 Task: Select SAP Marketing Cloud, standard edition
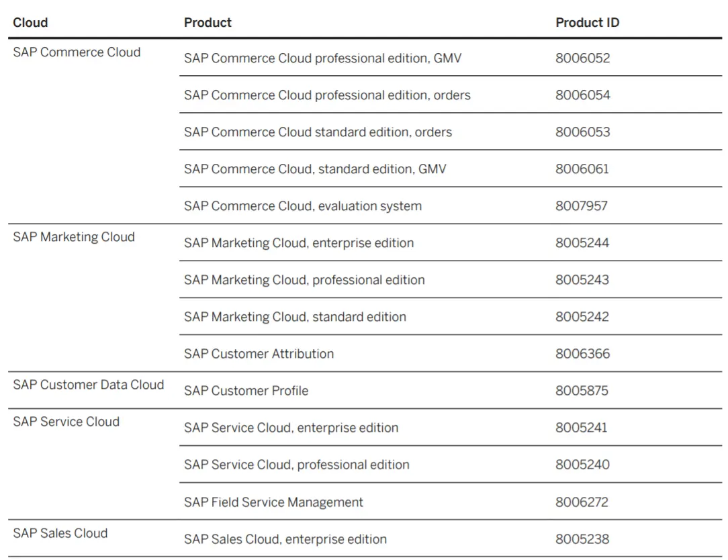295,317
